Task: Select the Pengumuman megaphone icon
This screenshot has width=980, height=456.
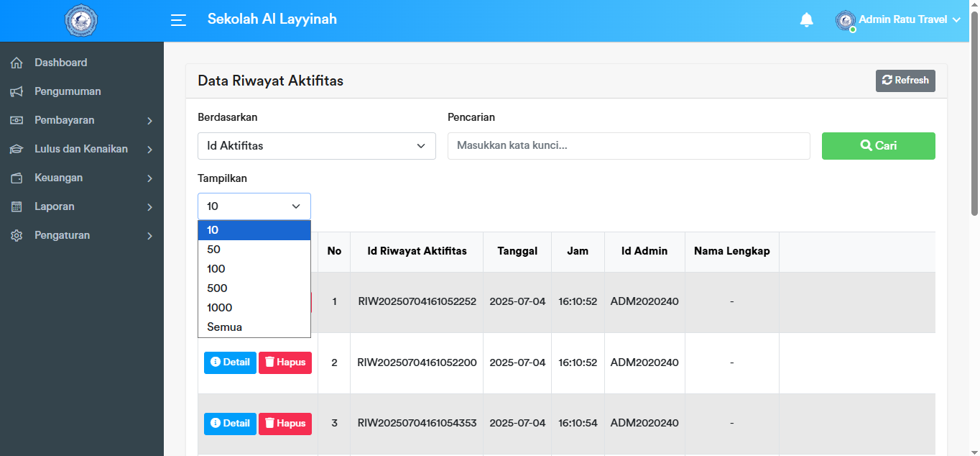Action: tap(17, 91)
